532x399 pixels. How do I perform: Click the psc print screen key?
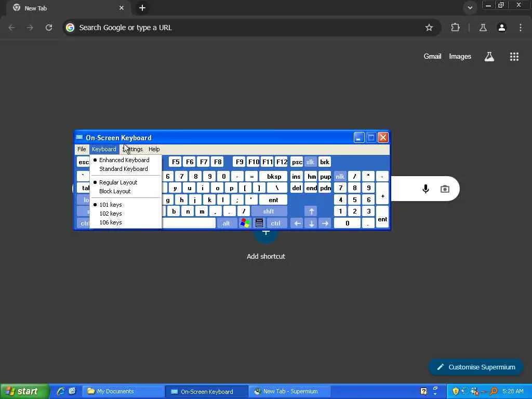(x=297, y=162)
